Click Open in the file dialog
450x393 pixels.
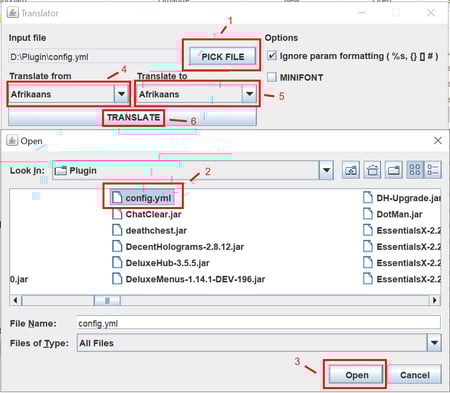tap(356, 375)
